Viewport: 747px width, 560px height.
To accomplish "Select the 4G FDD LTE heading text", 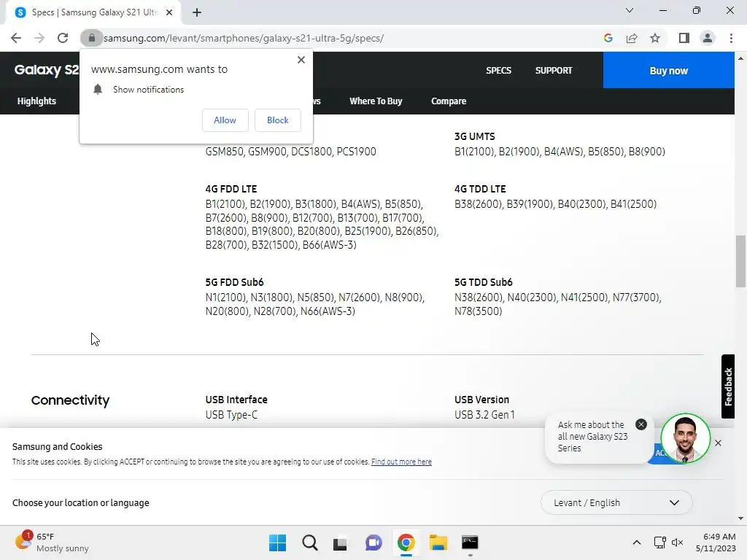I will tap(231, 189).
